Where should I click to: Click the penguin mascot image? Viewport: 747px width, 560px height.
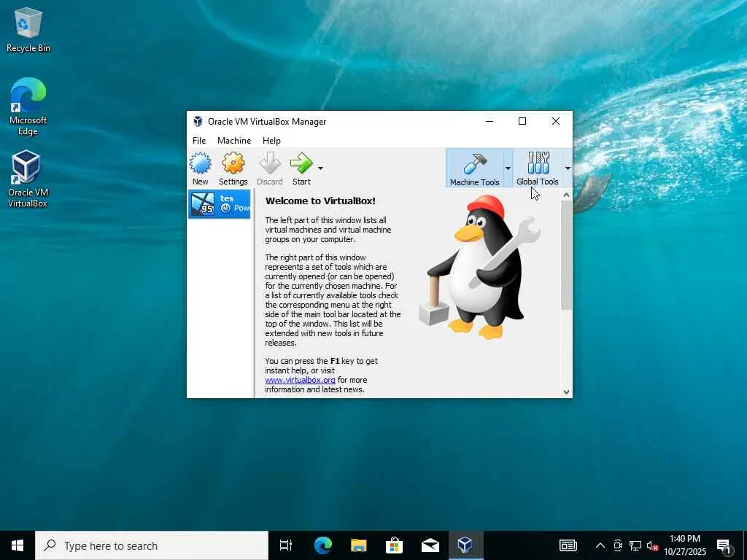click(480, 267)
